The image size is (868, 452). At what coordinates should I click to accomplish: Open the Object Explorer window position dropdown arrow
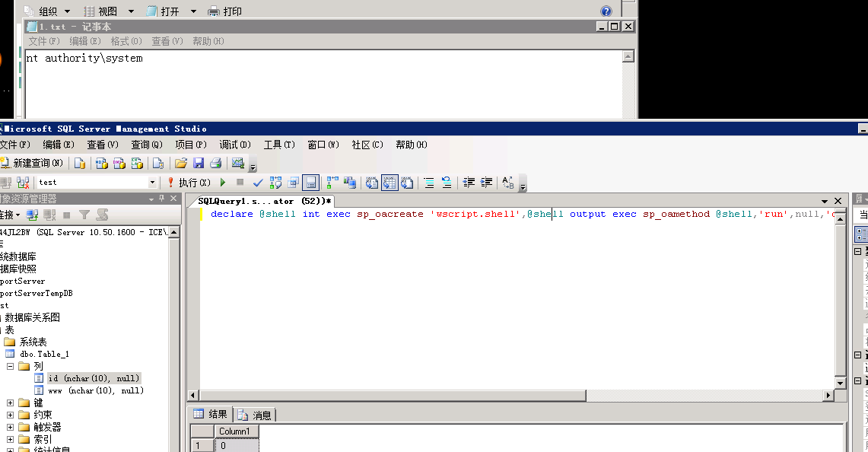151,199
